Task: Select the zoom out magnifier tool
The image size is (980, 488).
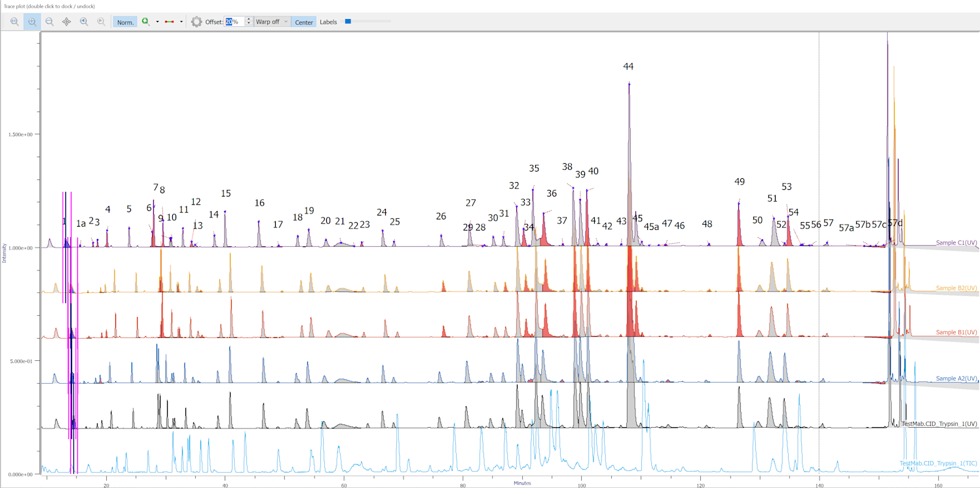Action: pos(49,22)
